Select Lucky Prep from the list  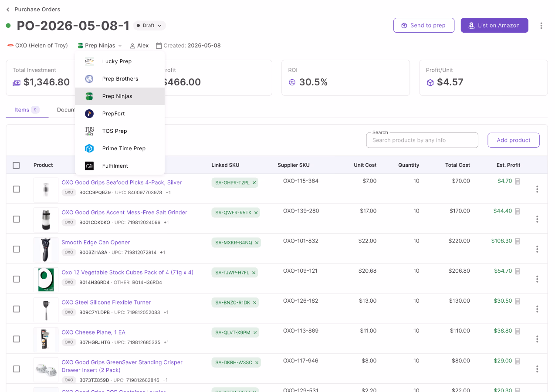coord(120,61)
